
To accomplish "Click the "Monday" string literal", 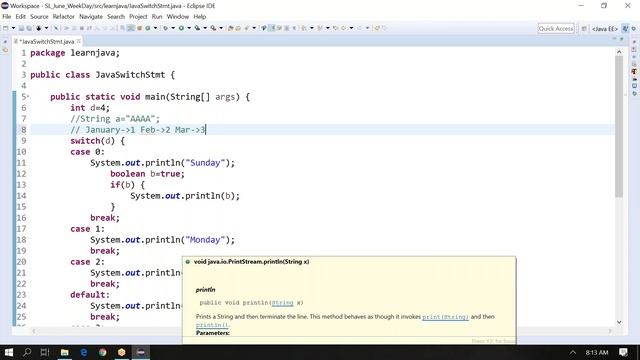I will point(205,240).
